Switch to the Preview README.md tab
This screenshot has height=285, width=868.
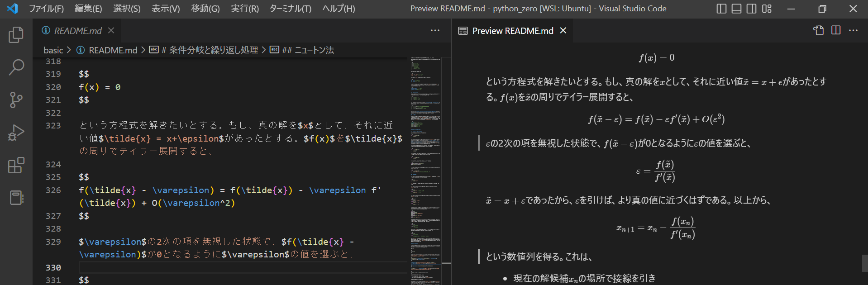512,31
